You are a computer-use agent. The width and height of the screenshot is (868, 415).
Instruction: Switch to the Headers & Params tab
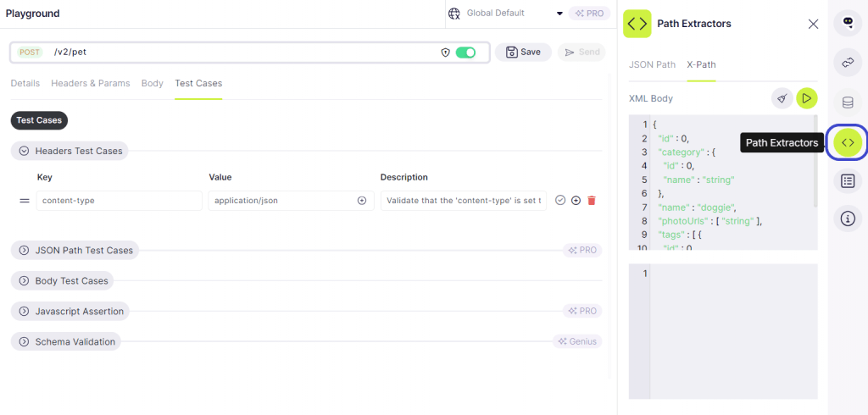(x=91, y=83)
